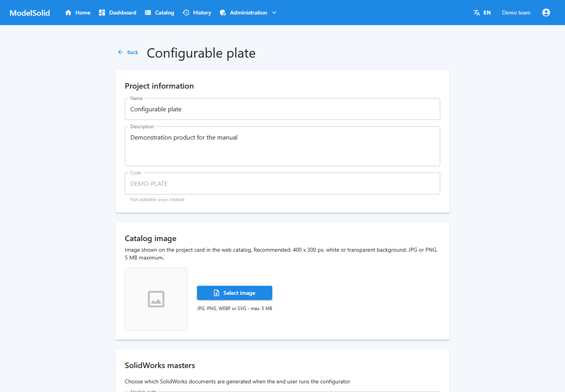
Task: Open the user account avatar icon
Action: click(546, 13)
